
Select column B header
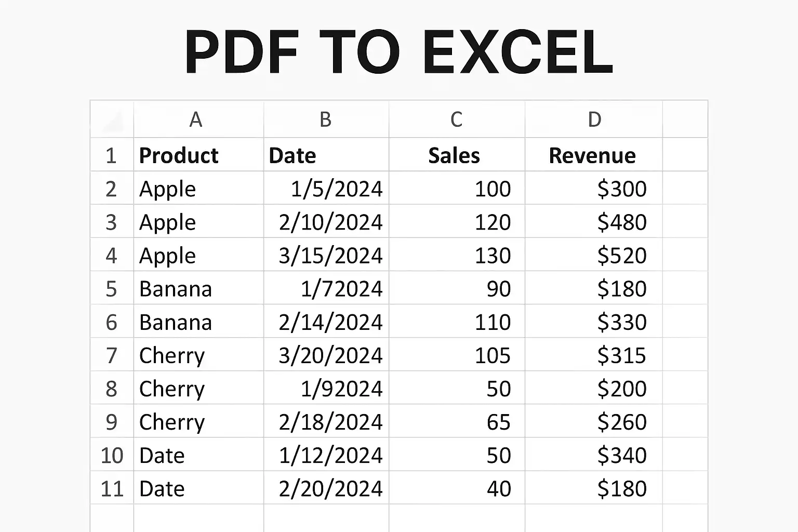click(x=326, y=119)
